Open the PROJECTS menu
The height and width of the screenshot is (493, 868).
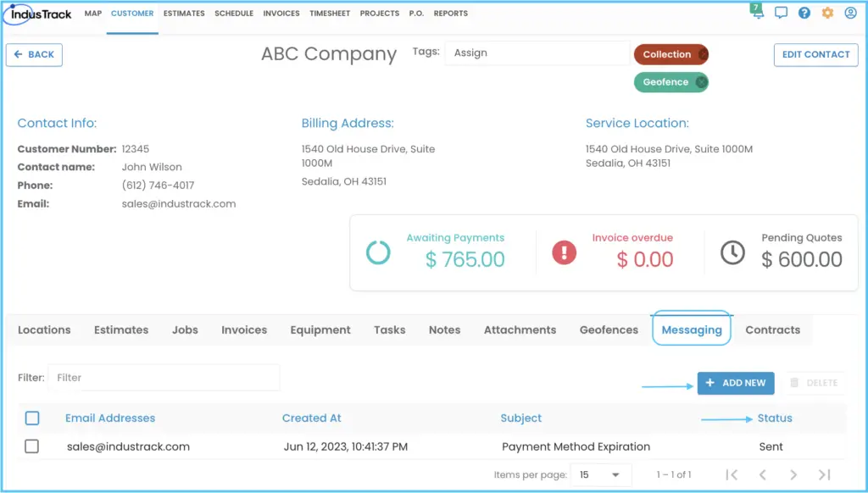379,14
